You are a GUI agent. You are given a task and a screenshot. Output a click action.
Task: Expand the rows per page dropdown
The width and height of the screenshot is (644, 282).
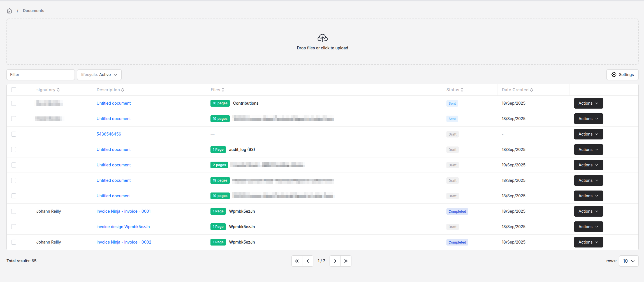point(629,261)
